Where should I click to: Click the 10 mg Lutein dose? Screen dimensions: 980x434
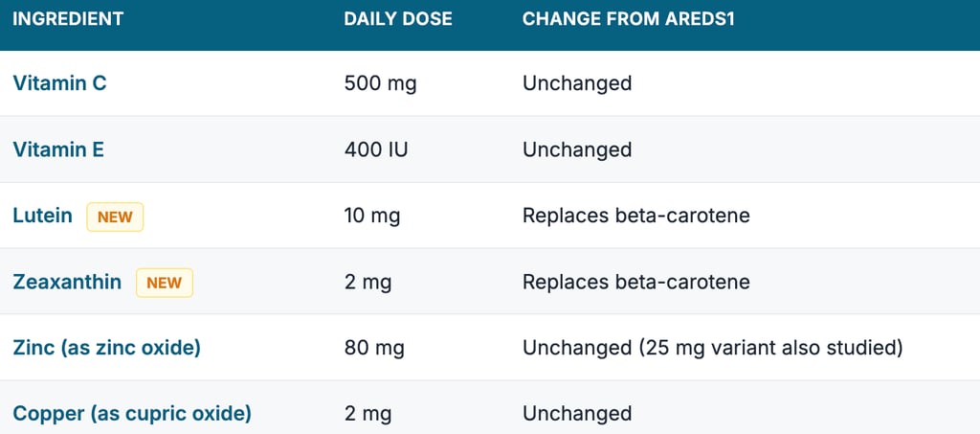pyautogui.click(x=371, y=216)
